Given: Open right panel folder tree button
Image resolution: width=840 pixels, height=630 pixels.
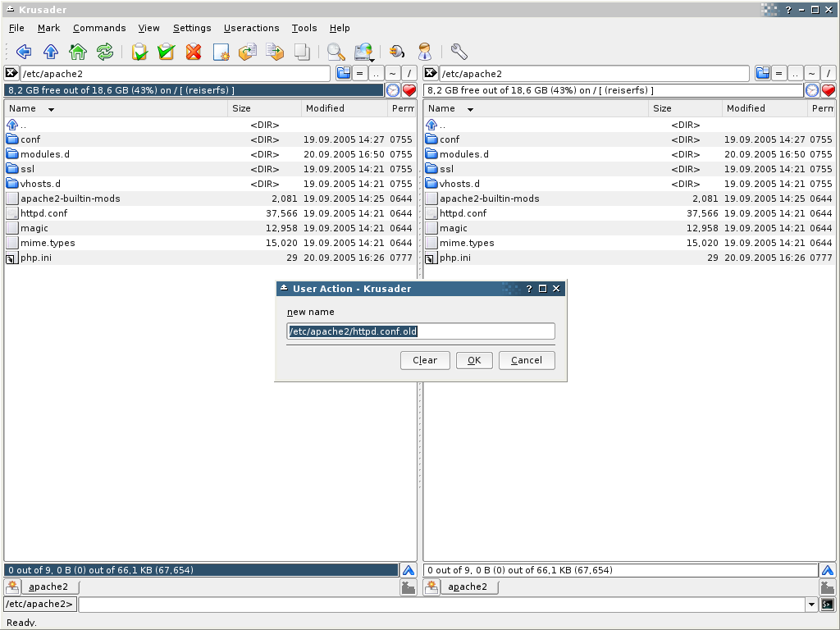Looking at the screenshot, I should click(x=763, y=73).
